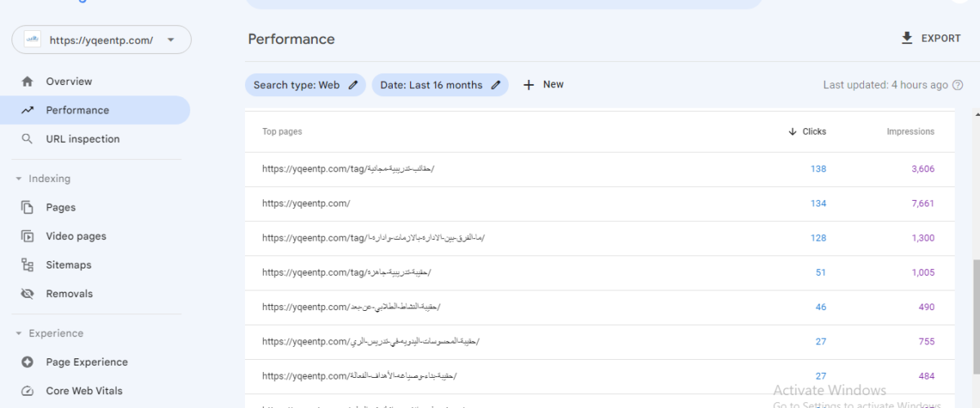The width and height of the screenshot is (980, 408).
Task: Click pencil icon on Search type chip
Action: [354, 85]
